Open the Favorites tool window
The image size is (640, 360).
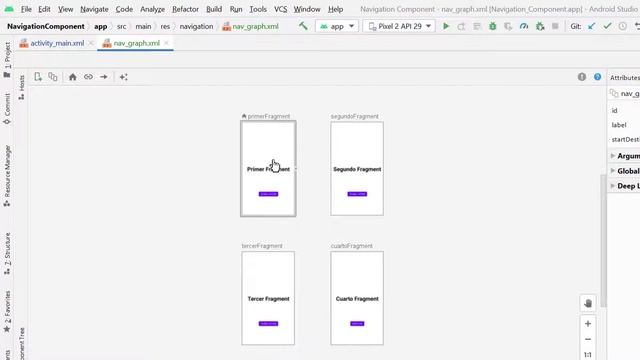(7, 311)
